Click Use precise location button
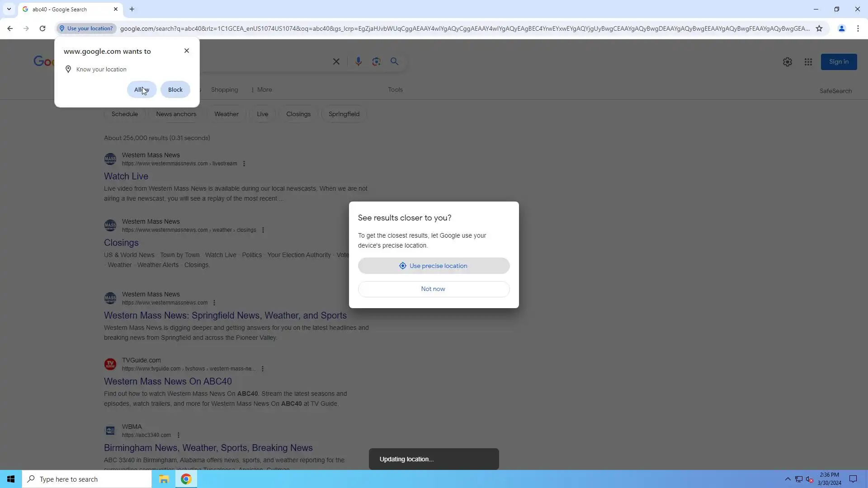868x488 pixels. tap(434, 266)
